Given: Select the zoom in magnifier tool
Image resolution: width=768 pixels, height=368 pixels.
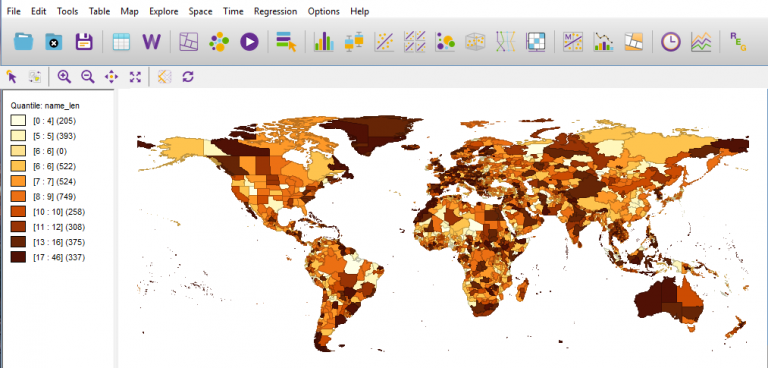Looking at the screenshot, I should 64,76.
